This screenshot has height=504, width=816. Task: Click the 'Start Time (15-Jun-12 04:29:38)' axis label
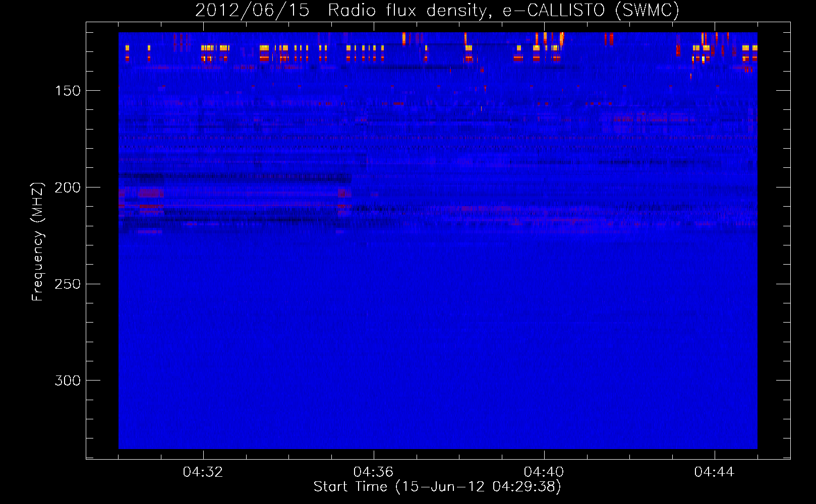point(437,487)
